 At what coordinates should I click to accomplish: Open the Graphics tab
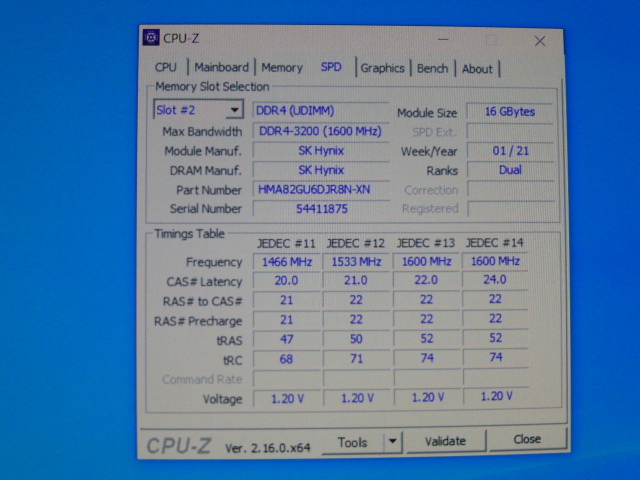pyautogui.click(x=382, y=68)
